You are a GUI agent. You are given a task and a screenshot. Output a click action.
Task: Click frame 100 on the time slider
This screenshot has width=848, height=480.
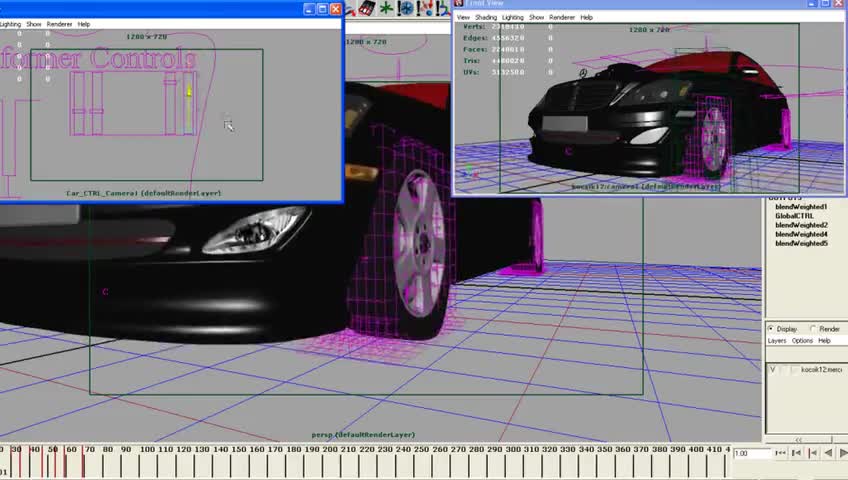coord(147,450)
